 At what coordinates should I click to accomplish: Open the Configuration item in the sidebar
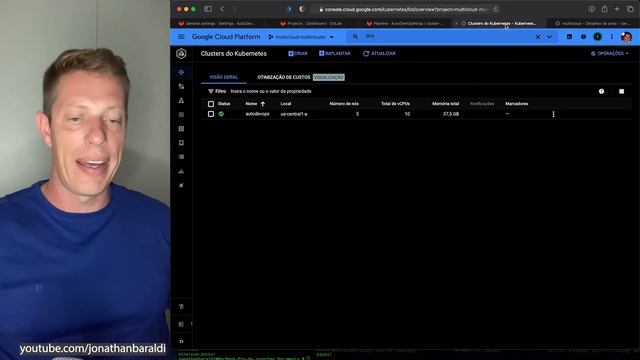pyautogui.click(x=181, y=129)
